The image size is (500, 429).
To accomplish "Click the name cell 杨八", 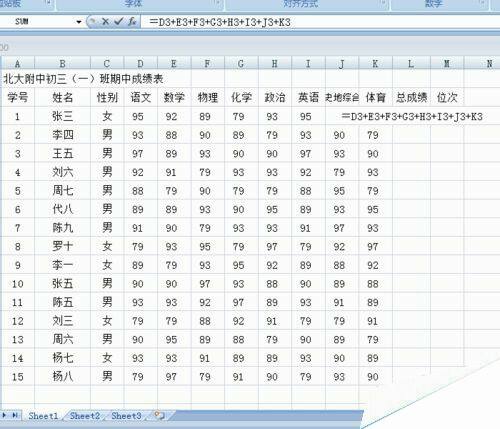I will click(x=62, y=376).
